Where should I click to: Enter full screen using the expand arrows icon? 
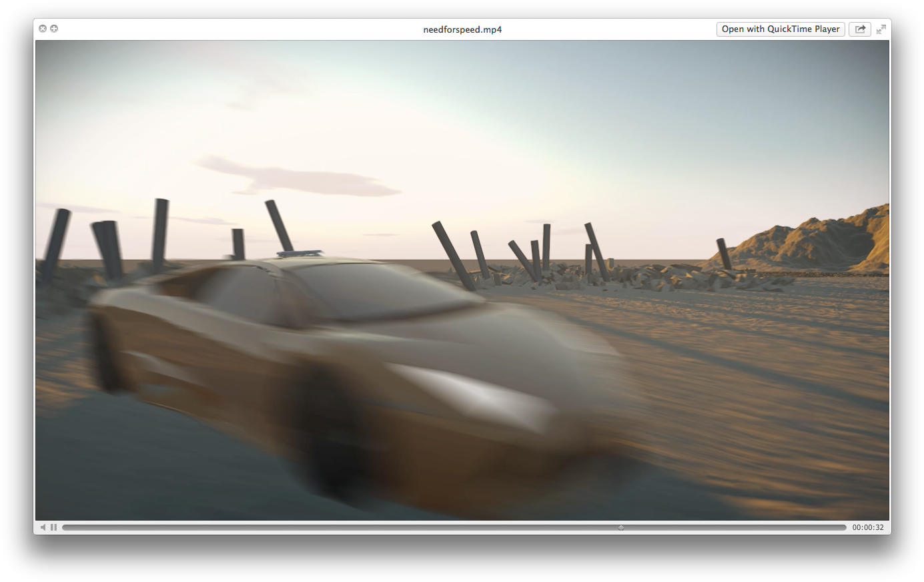tap(881, 29)
